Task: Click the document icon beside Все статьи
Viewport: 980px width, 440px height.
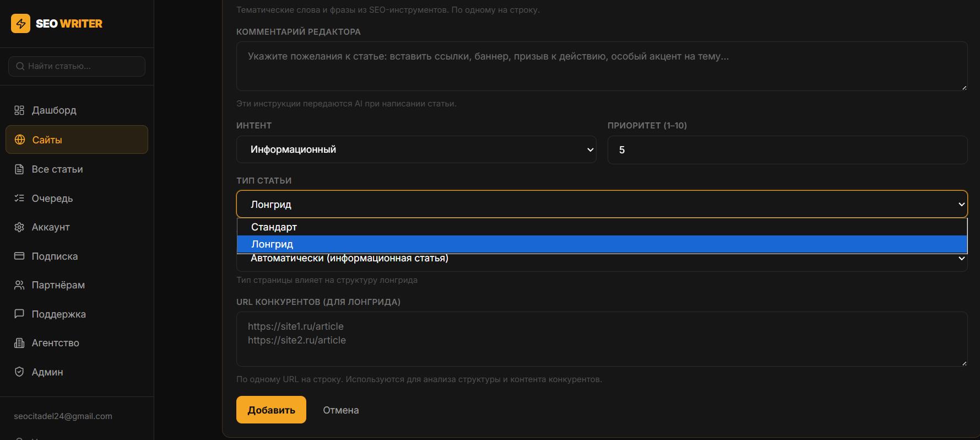Action: (x=19, y=169)
